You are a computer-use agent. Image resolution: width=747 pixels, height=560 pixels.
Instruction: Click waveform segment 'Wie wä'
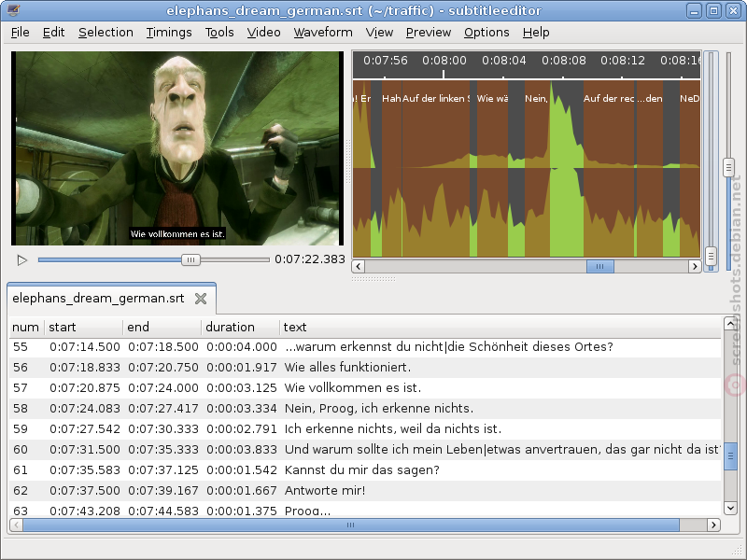point(492,169)
